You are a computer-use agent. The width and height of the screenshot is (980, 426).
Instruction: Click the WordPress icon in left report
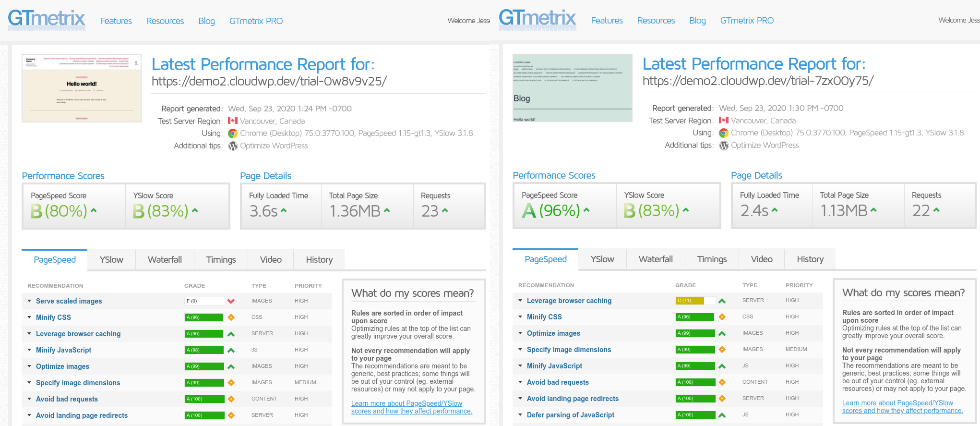pyautogui.click(x=233, y=146)
